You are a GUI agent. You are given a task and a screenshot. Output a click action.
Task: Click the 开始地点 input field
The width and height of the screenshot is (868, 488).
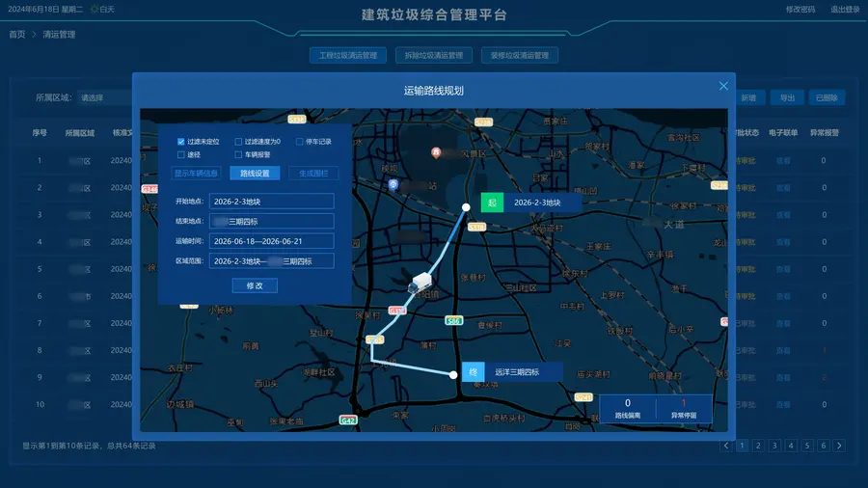pos(271,202)
